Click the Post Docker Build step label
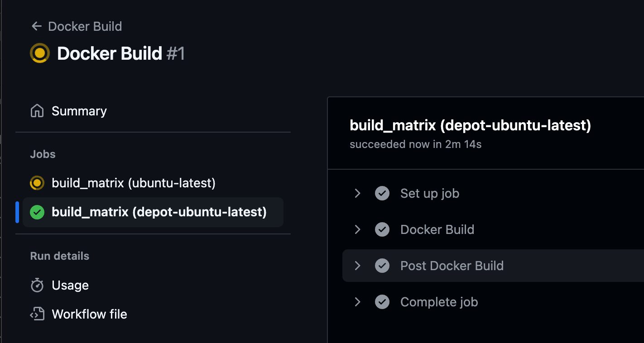This screenshot has width=644, height=343. click(x=452, y=266)
